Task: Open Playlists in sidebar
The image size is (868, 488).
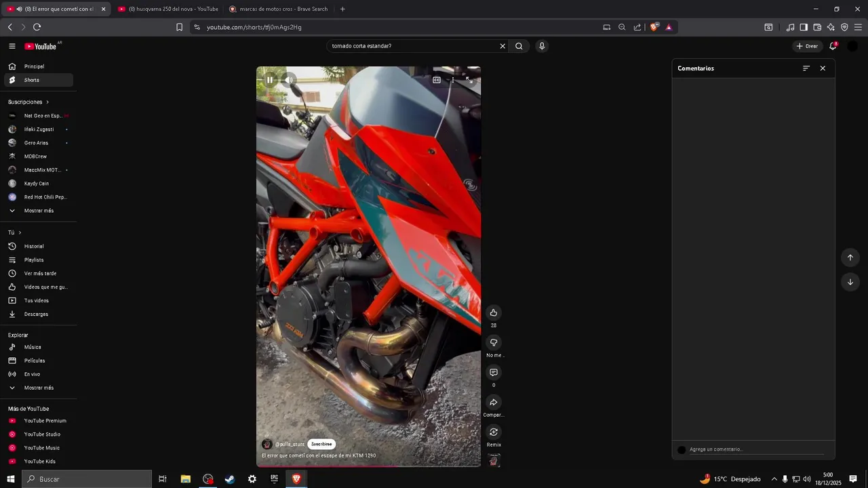Action: point(39,260)
